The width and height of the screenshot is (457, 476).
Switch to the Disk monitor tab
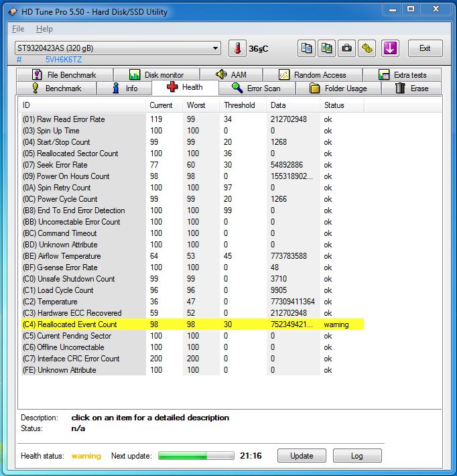click(x=157, y=74)
